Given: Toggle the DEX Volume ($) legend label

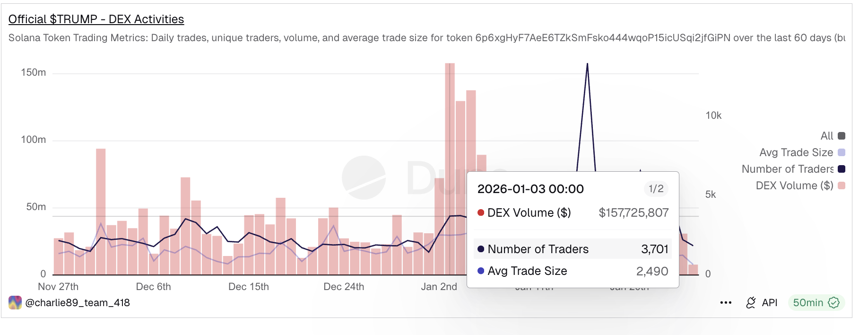Looking at the screenshot, I should pos(794,185).
